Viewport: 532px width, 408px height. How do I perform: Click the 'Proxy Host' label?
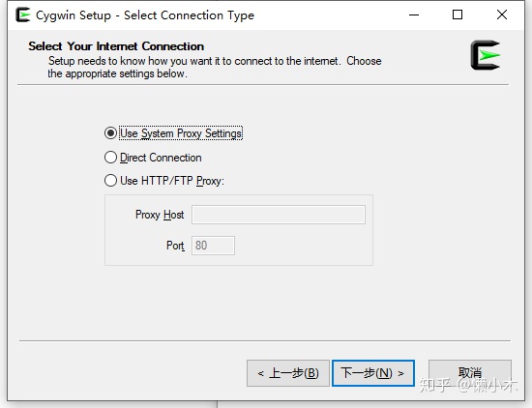160,215
